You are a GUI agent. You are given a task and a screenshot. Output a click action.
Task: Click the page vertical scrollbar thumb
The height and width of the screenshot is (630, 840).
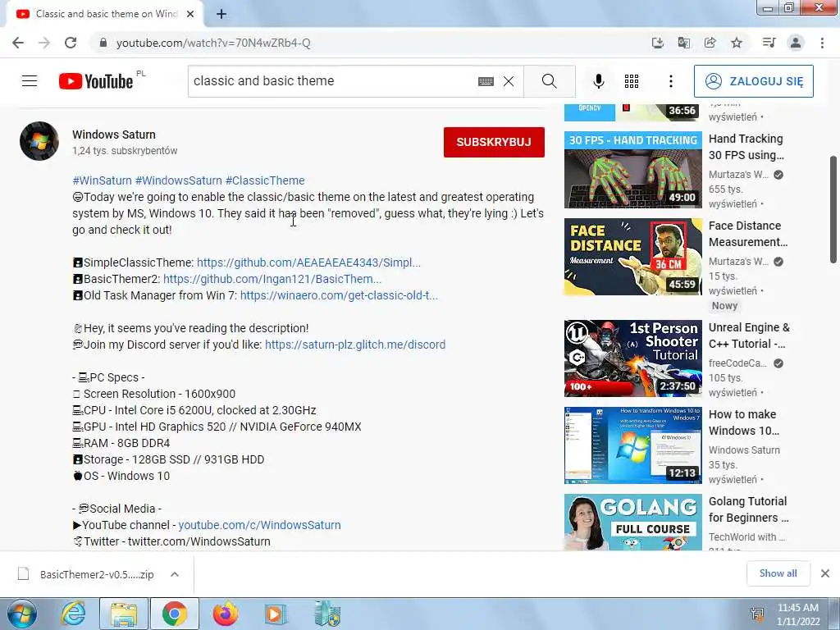pyautogui.click(x=833, y=209)
